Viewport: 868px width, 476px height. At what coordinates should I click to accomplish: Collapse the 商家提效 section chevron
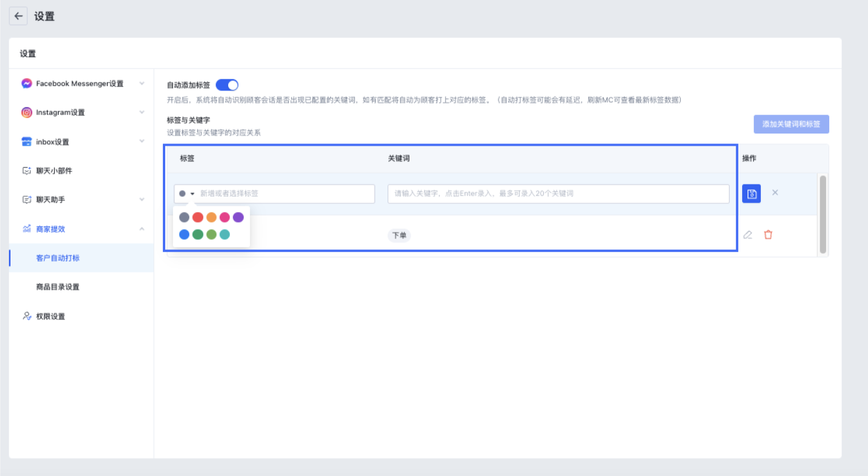[142, 229]
